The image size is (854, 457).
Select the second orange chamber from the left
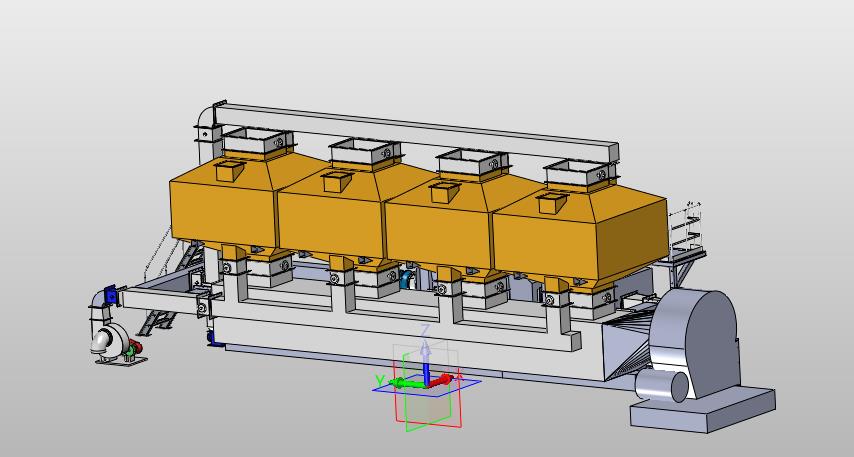(331, 224)
